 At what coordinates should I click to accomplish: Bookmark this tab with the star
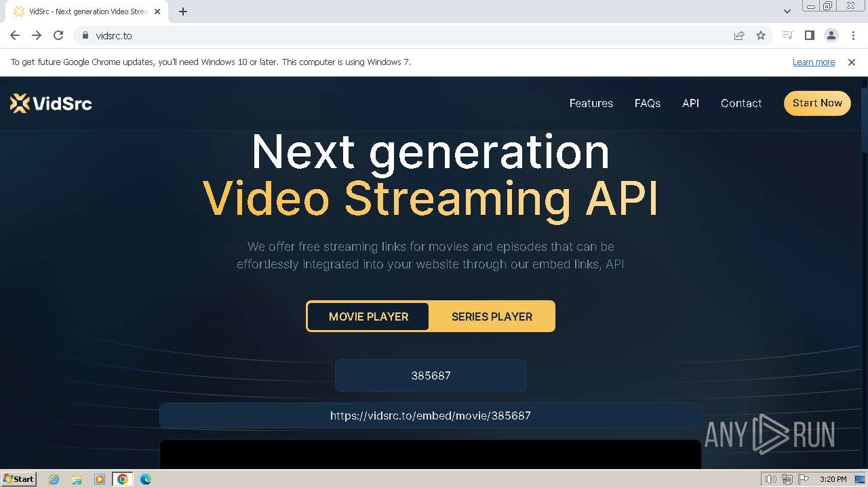[761, 35]
